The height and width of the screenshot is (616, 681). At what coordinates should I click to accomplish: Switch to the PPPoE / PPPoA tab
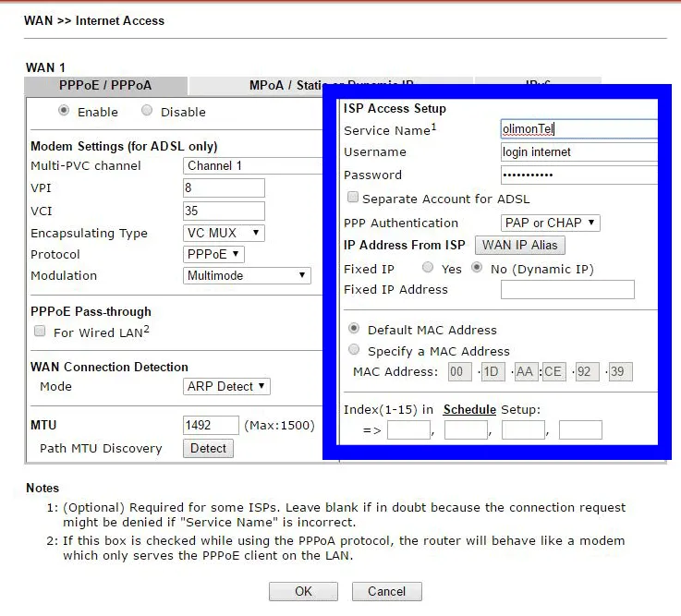[105, 85]
